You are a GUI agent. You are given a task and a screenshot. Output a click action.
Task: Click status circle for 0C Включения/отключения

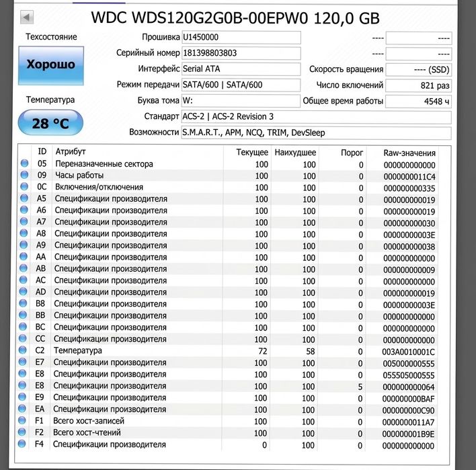click(24, 186)
